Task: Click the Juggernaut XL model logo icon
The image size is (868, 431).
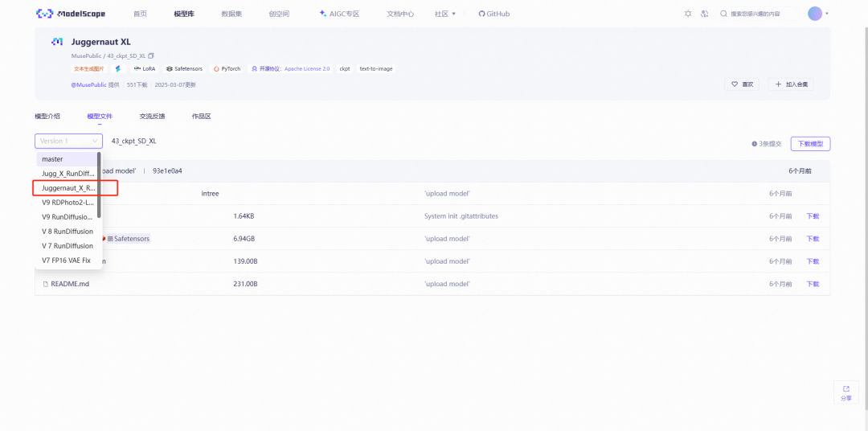Action: pyautogui.click(x=57, y=42)
